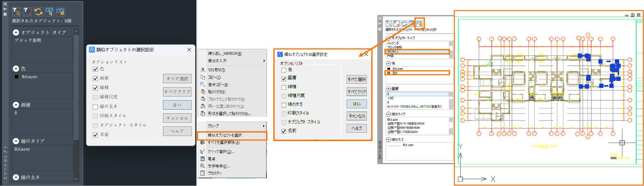644x186 pixels.
Task: Click キャンセル button in the left dialog
Action: pos(177,118)
